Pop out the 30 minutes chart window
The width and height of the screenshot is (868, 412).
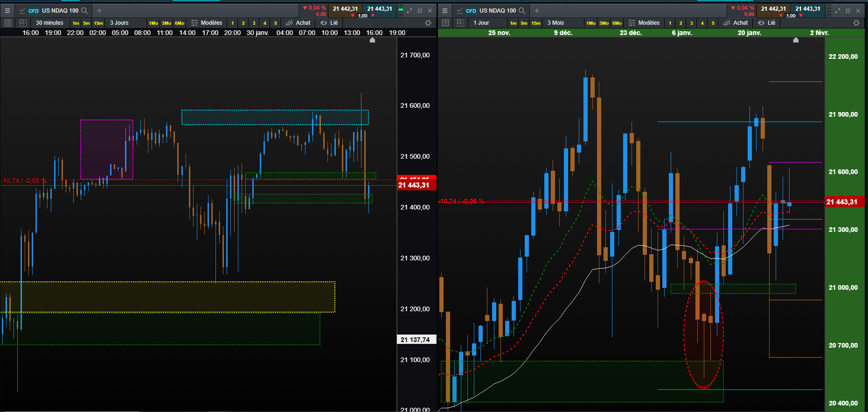pyautogui.click(x=420, y=10)
